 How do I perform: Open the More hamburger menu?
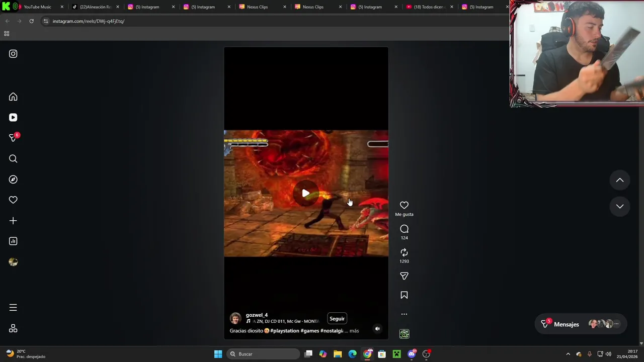(x=13, y=307)
